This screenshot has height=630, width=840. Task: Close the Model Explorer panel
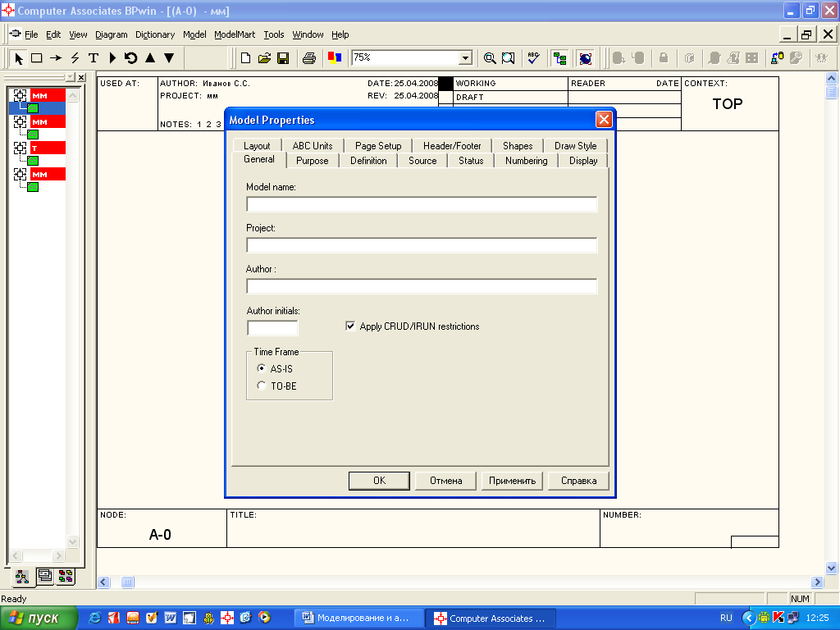[81, 78]
